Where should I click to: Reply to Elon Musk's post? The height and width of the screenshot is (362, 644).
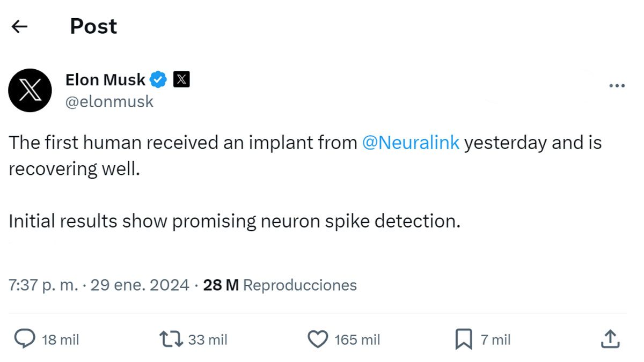(25, 338)
